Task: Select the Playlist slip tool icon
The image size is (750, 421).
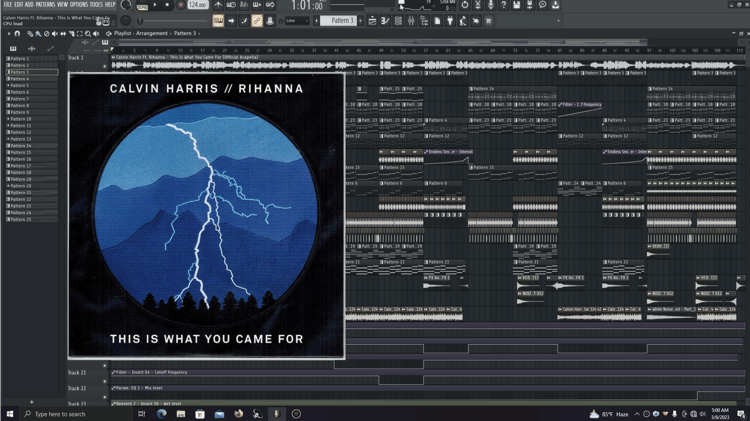Action: [x=63, y=33]
